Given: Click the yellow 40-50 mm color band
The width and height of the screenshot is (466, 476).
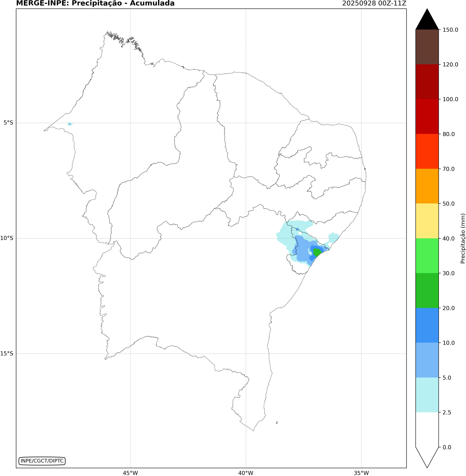Looking at the screenshot, I should [x=427, y=221].
